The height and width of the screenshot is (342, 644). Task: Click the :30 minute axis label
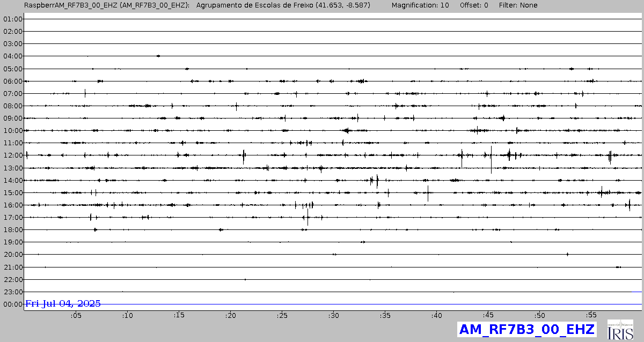[x=333, y=316]
